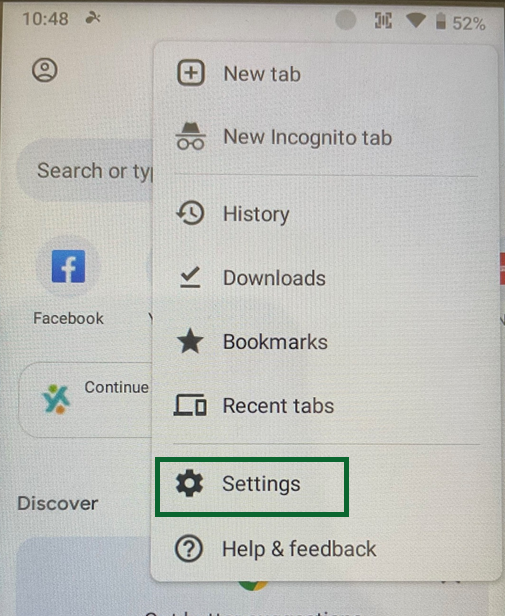Screen dimensions: 505x616
Task: Select New tab menu entry
Action: click(x=325, y=73)
